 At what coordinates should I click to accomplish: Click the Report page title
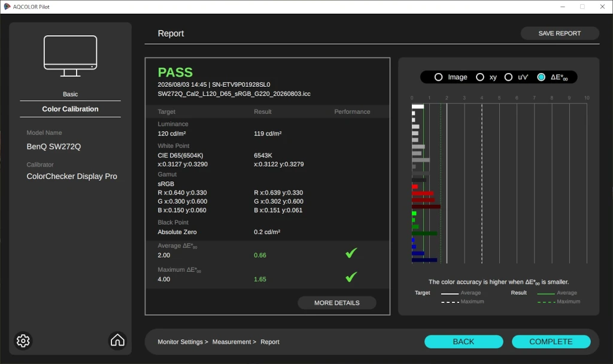point(171,34)
